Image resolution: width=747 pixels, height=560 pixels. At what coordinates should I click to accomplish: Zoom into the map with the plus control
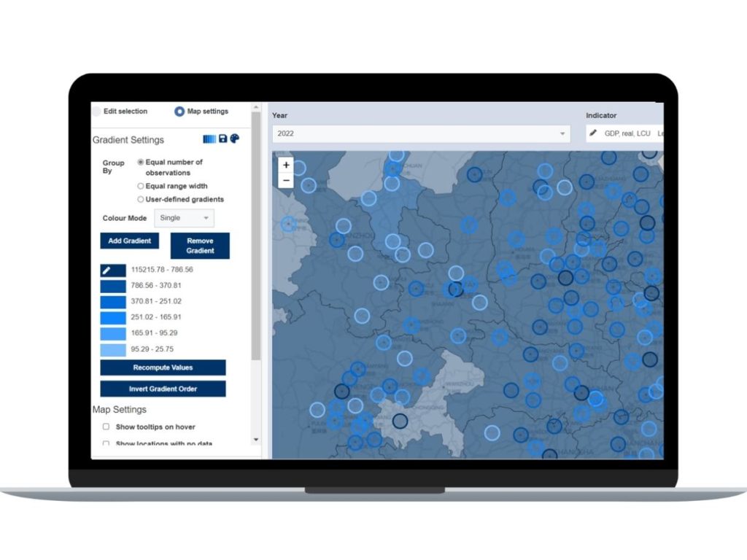click(285, 165)
